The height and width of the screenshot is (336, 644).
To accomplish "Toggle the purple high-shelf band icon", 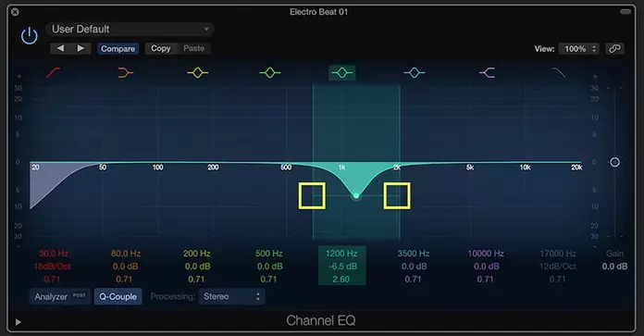I will click(487, 73).
